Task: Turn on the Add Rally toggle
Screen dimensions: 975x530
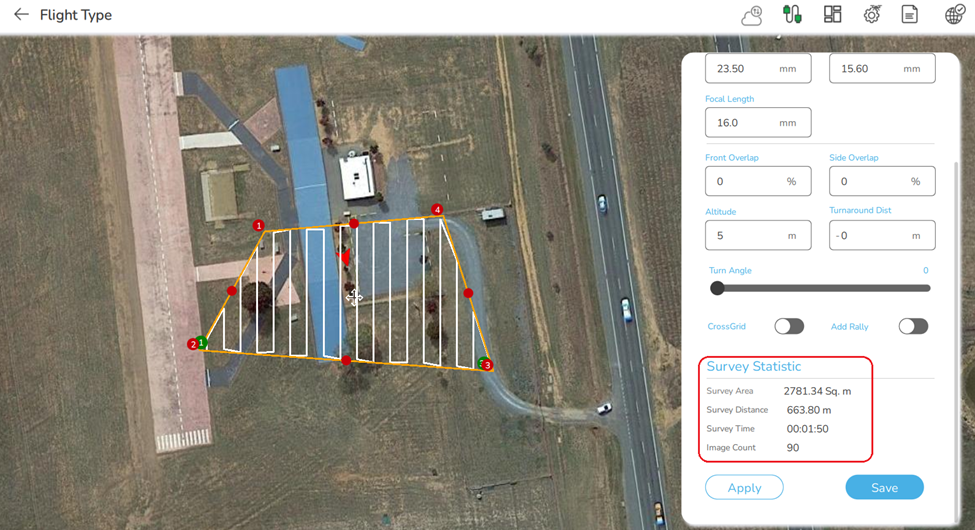Action: point(913,327)
